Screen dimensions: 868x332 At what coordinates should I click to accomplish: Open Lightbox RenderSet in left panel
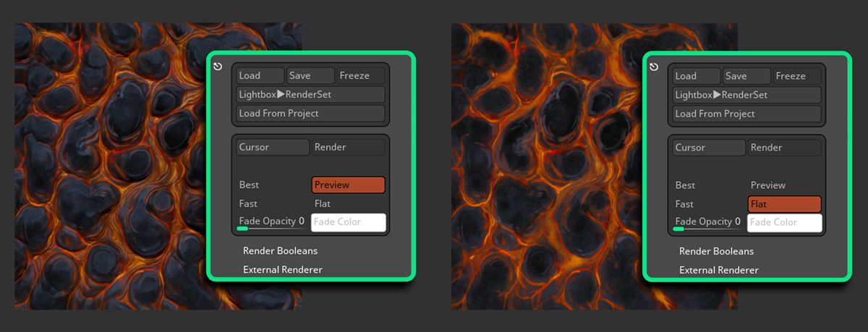pyautogui.click(x=311, y=94)
